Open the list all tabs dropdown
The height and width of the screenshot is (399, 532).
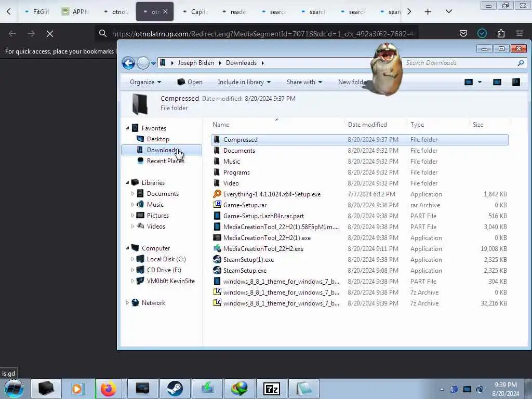coord(448,12)
